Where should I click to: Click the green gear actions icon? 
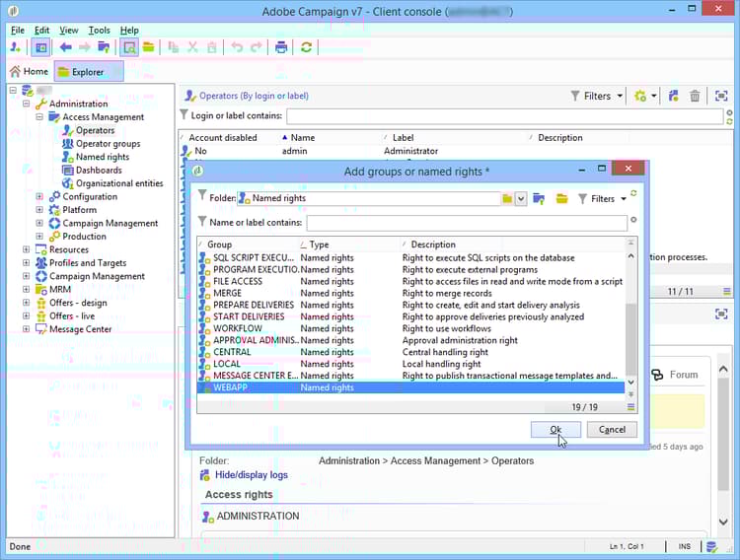point(640,97)
